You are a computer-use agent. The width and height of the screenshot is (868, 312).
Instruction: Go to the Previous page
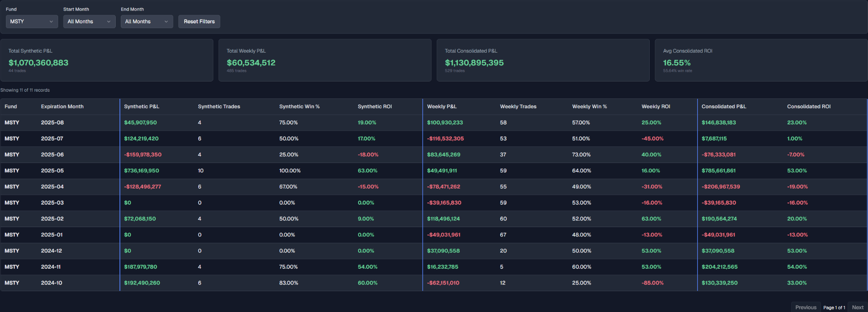coord(805,307)
